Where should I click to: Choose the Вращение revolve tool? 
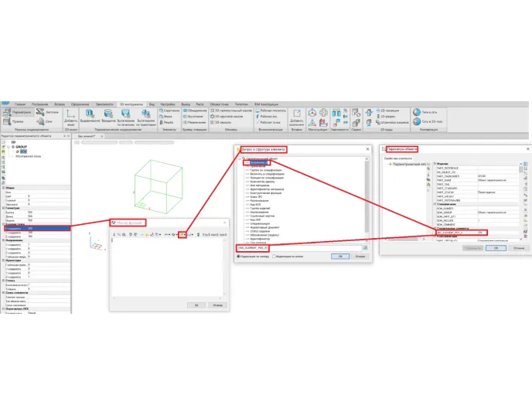[x=108, y=116]
